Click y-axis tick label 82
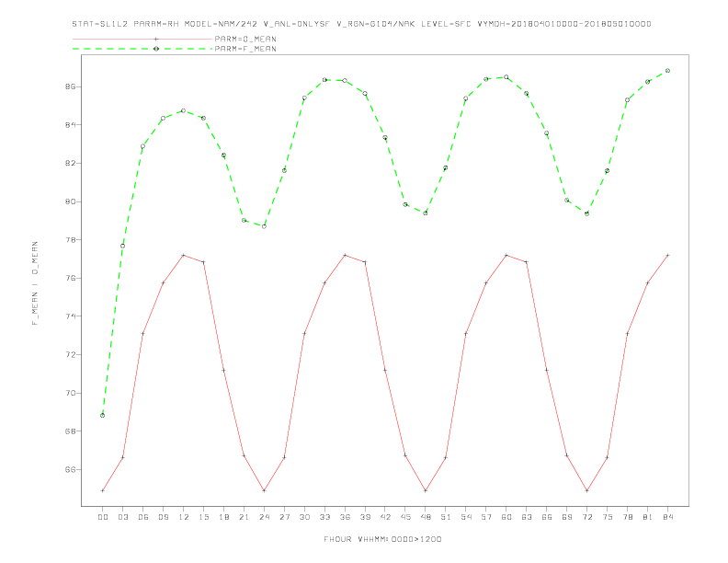This screenshot has width=728, height=563. tap(70, 164)
